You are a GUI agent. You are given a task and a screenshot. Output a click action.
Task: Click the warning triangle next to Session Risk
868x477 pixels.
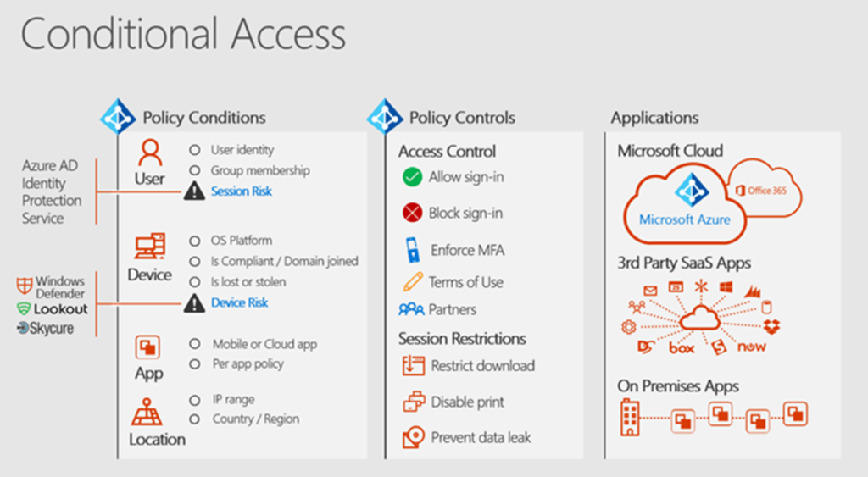pos(194,191)
